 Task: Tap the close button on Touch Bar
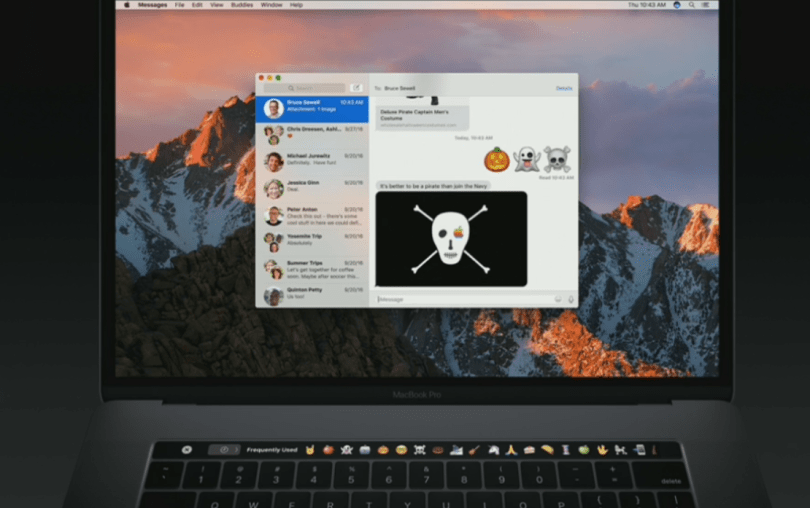click(187, 450)
